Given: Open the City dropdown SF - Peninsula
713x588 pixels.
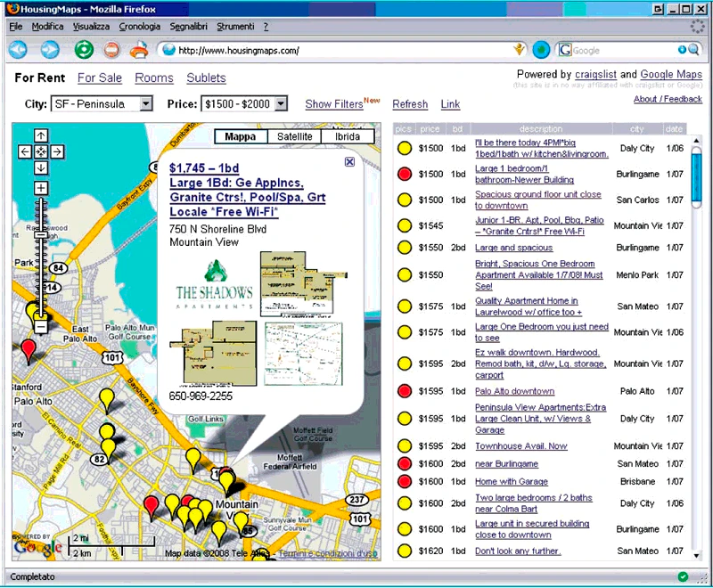Looking at the screenshot, I should (x=102, y=104).
